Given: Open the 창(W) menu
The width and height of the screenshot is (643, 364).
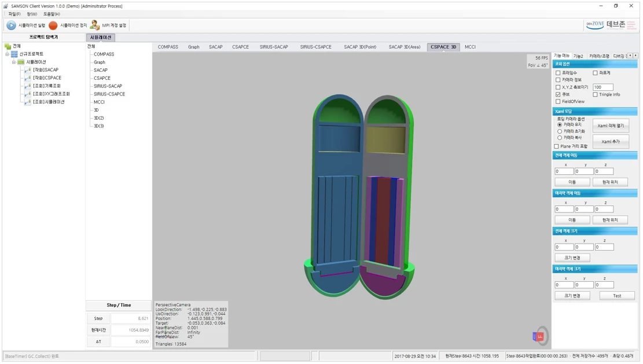Looking at the screenshot, I should coord(32,14).
